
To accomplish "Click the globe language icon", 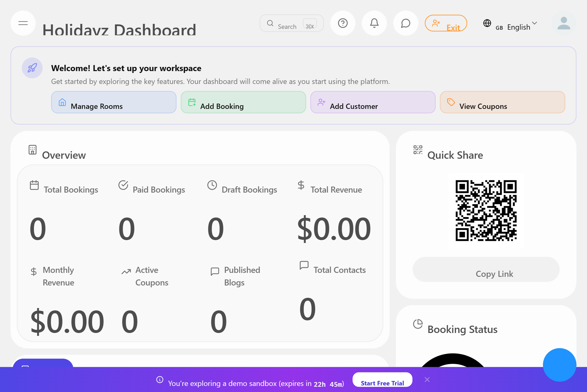I will (487, 23).
